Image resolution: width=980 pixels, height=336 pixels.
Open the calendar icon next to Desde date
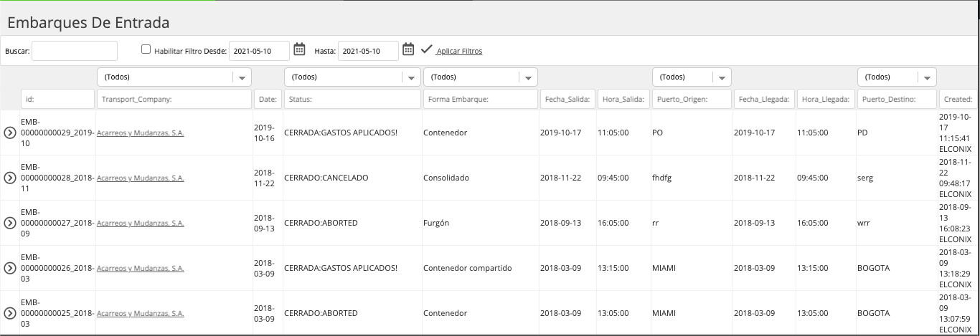[x=300, y=50]
